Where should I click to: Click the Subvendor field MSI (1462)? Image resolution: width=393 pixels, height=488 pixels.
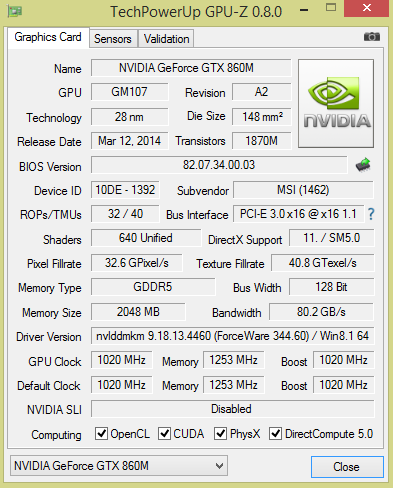click(303, 190)
